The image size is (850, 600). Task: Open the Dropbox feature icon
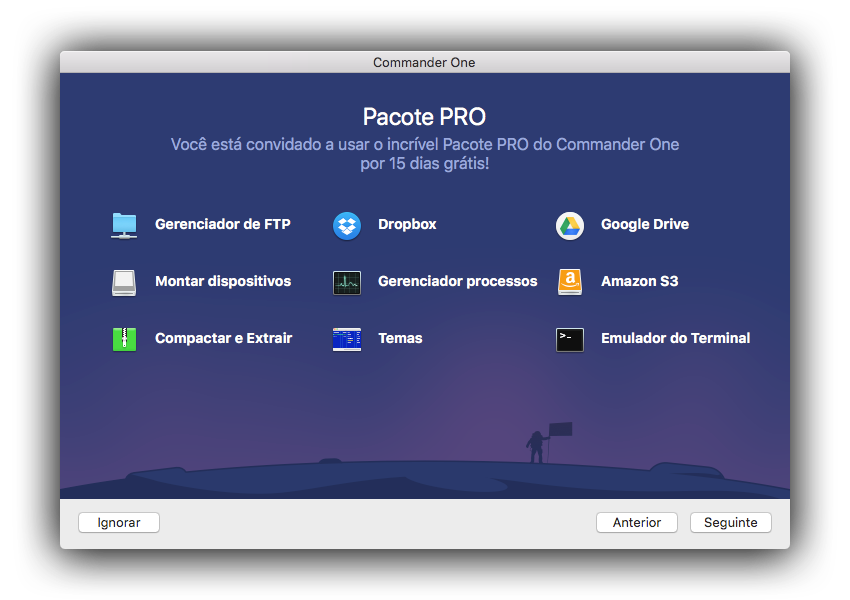[346, 225]
